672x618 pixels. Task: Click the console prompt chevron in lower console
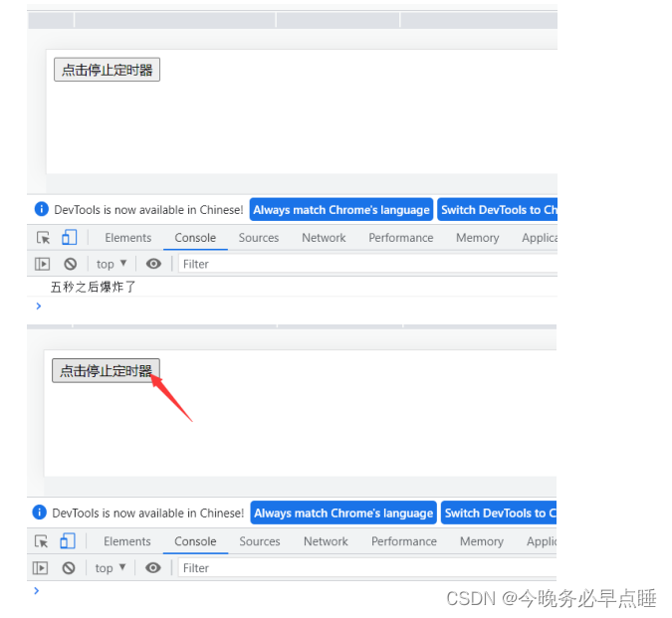tap(37, 590)
